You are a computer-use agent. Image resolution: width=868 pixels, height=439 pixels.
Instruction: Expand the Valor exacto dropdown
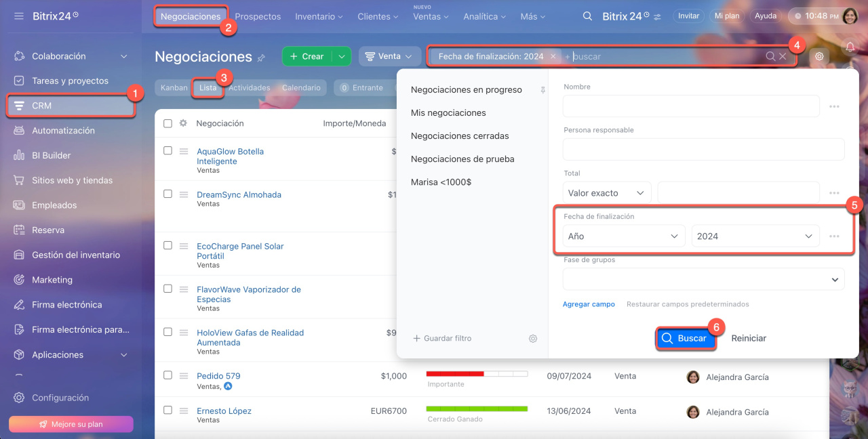[x=606, y=193]
